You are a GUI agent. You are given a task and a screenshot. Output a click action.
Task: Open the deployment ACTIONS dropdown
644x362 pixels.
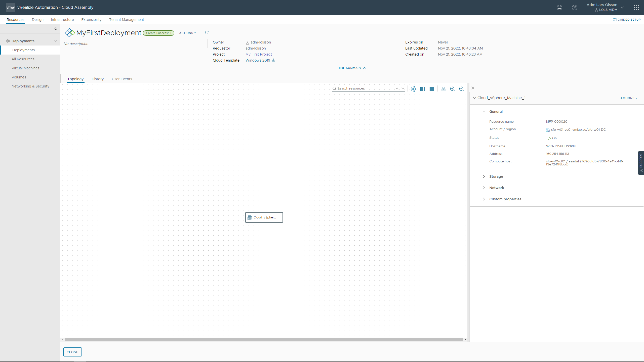(187, 33)
